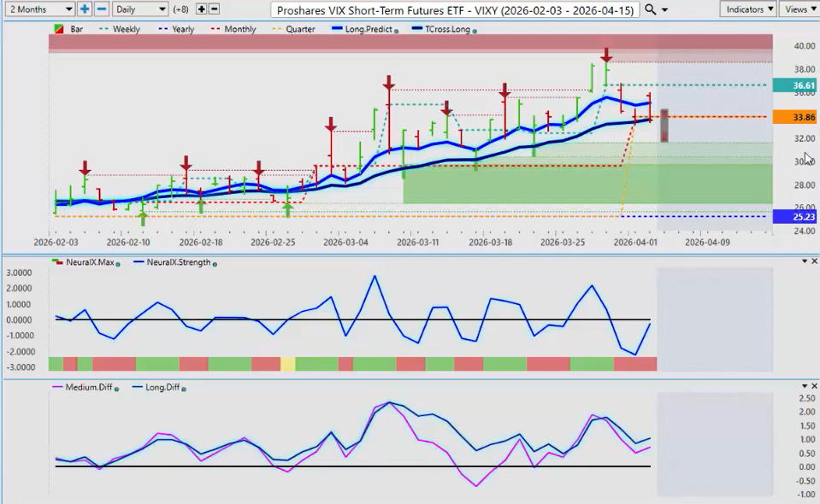Click the magnifier symbol search icon
The image size is (820, 504).
click(651, 9)
